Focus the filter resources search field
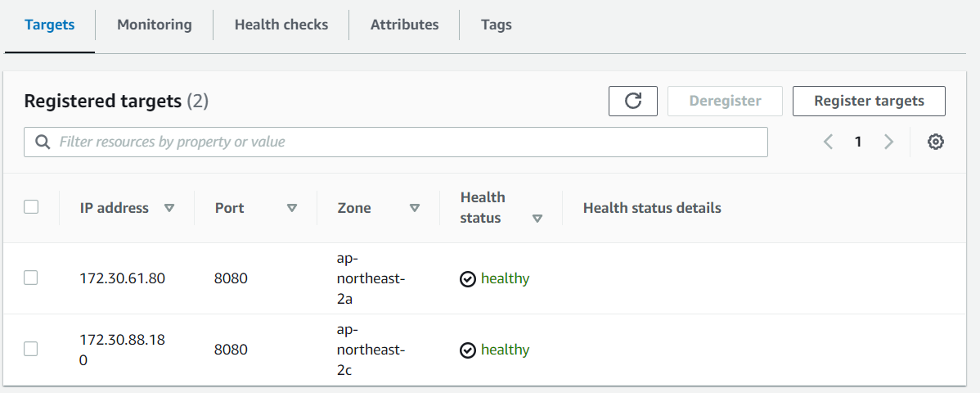The image size is (980, 393). pos(409,142)
